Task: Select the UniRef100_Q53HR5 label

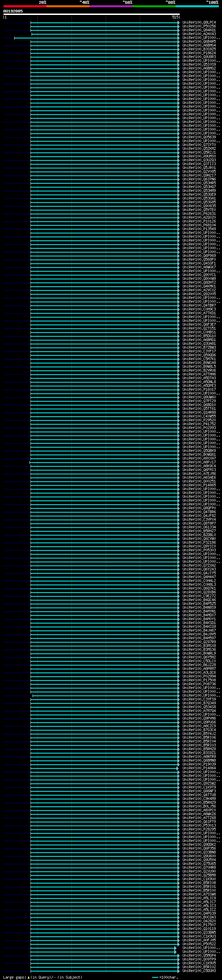Action: tap(199, 183)
